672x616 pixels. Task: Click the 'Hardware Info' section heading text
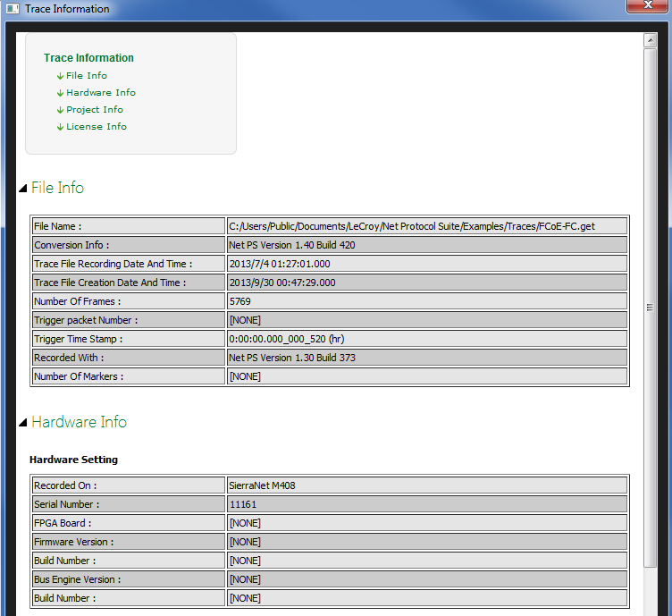pyautogui.click(x=79, y=422)
